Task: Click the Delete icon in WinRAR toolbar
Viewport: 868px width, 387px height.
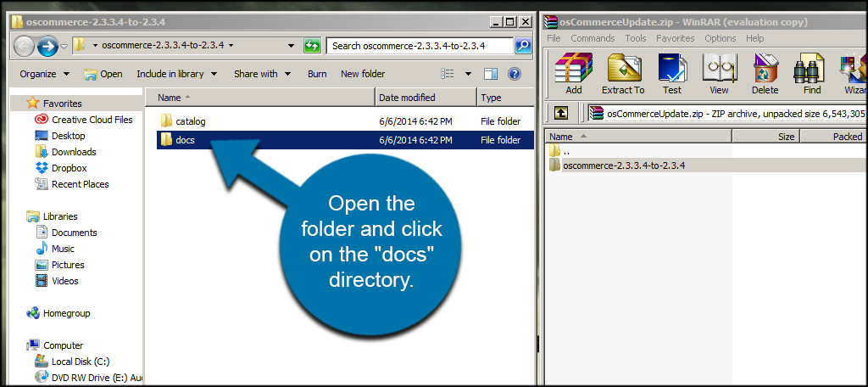Action: 765,74
